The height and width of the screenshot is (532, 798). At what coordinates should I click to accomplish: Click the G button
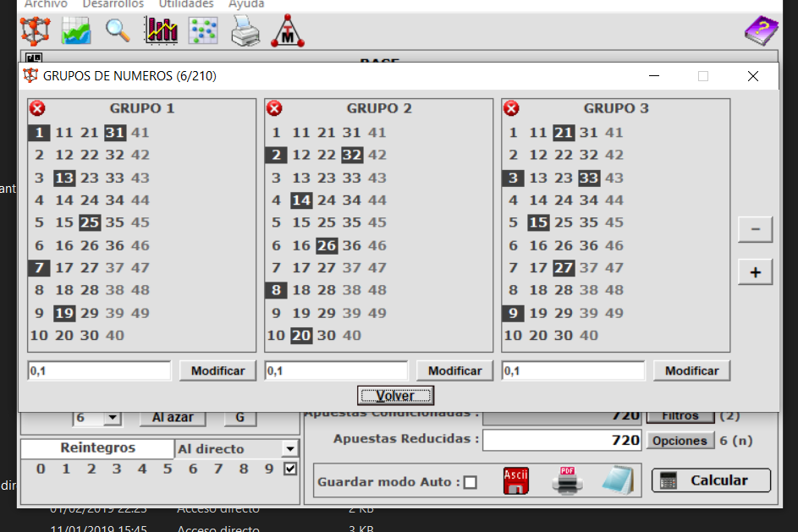240,418
